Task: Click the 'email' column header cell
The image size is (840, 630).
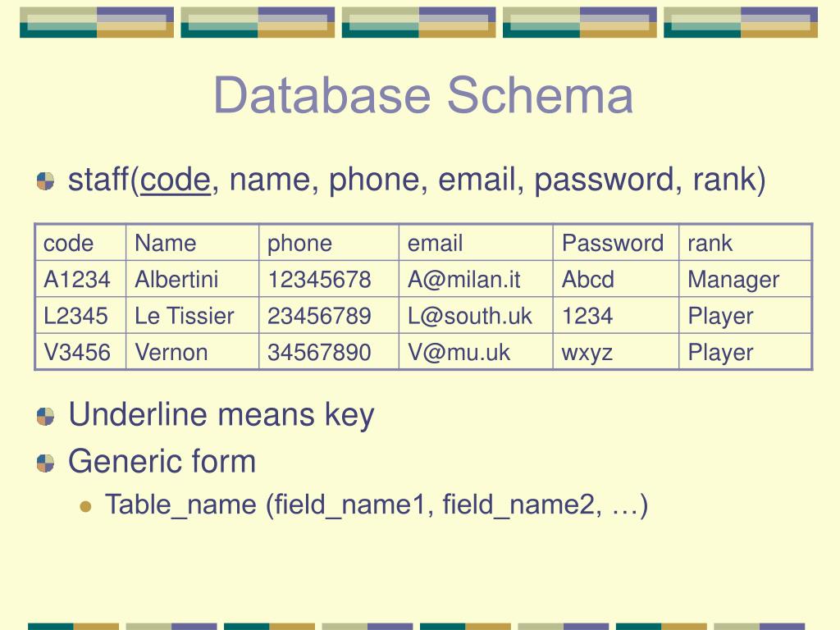Action: pos(476,243)
